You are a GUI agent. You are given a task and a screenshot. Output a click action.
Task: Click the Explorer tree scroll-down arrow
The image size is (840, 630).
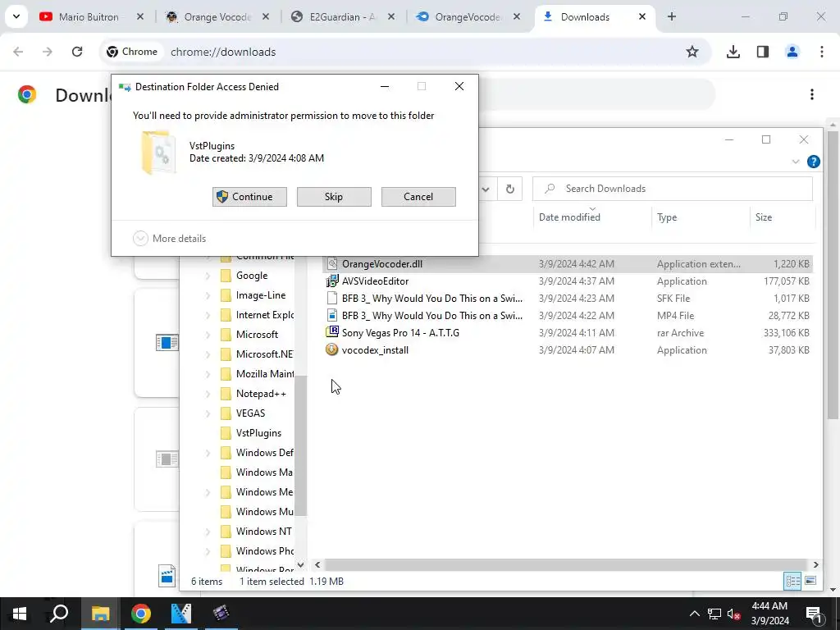point(300,564)
